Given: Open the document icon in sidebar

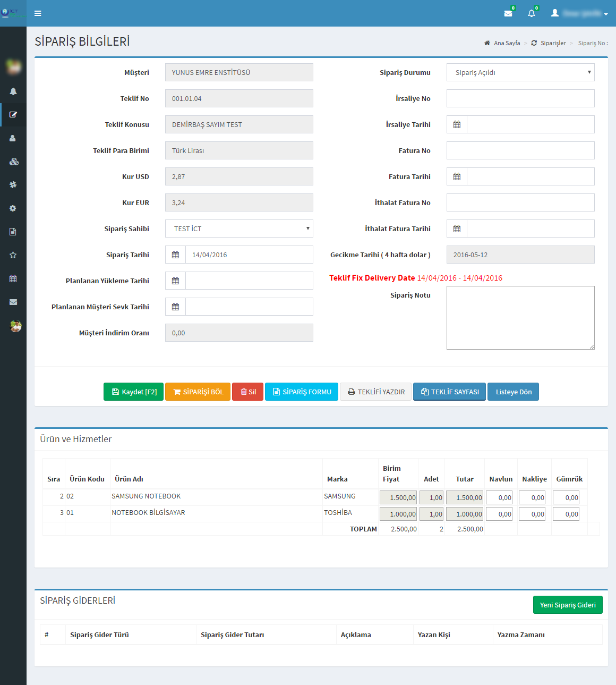Looking at the screenshot, I should [13, 232].
